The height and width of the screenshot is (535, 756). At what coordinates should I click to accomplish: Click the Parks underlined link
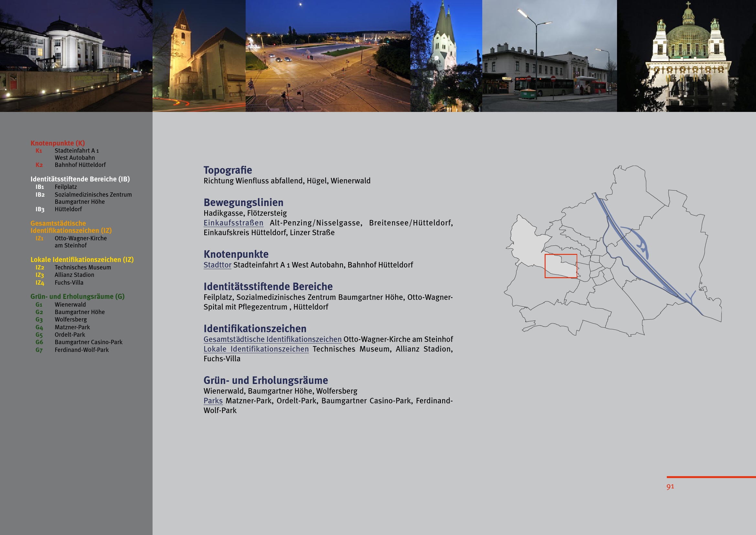pos(213,401)
